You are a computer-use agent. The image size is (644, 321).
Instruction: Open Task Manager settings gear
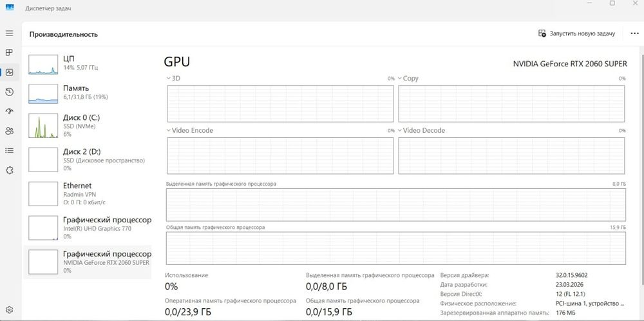[10, 309]
